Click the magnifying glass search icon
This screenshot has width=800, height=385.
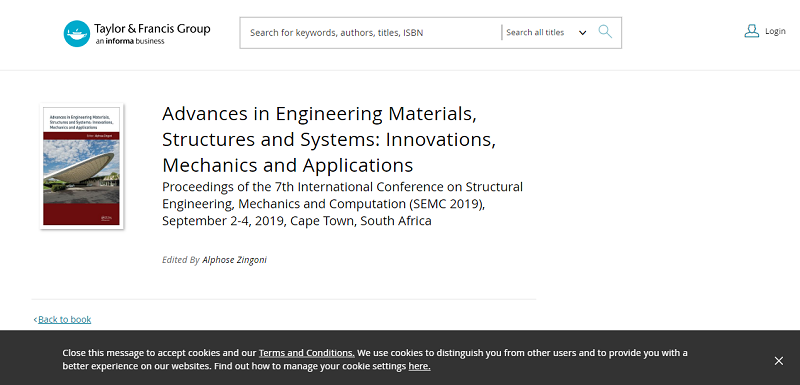pos(605,32)
